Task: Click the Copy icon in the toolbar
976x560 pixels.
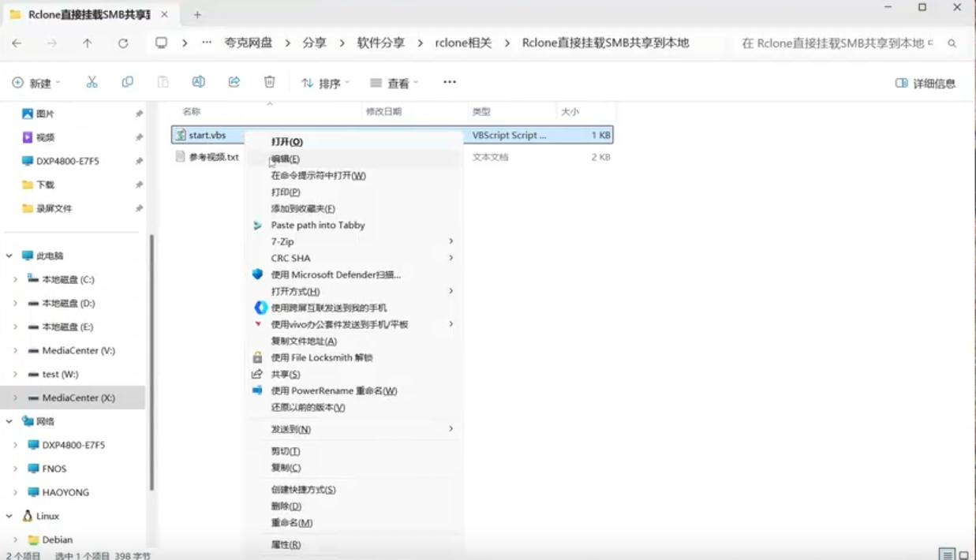Action: point(127,81)
